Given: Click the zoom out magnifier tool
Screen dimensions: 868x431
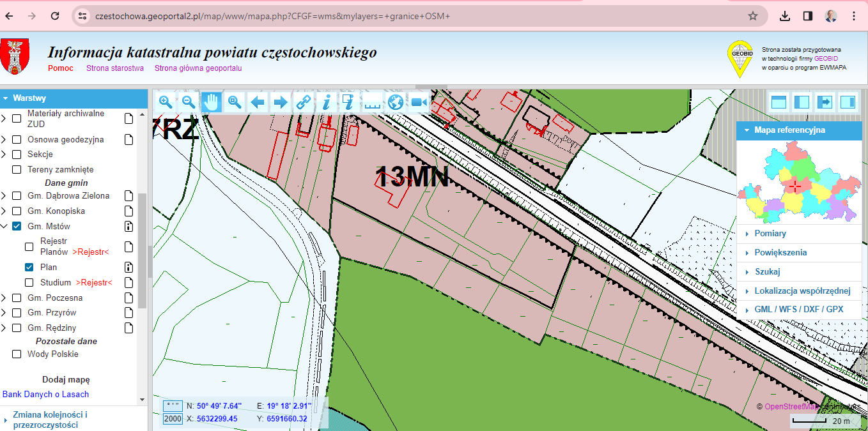Looking at the screenshot, I should 189,102.
